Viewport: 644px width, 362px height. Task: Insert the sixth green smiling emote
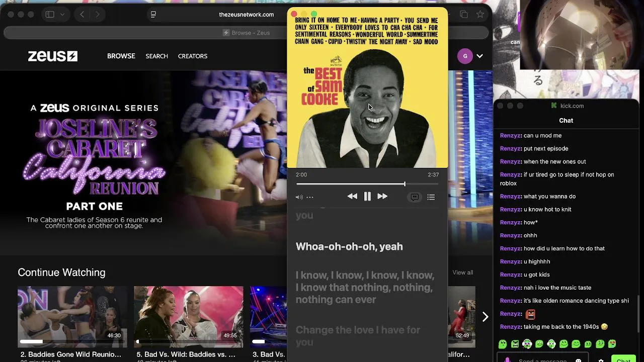coord(563,344)
